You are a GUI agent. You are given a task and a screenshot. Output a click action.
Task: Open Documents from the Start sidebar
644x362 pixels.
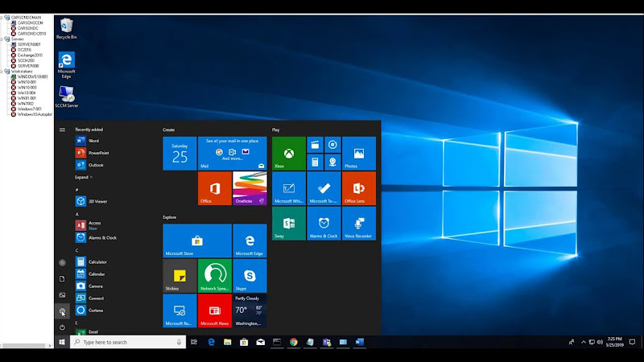(62, 278)
